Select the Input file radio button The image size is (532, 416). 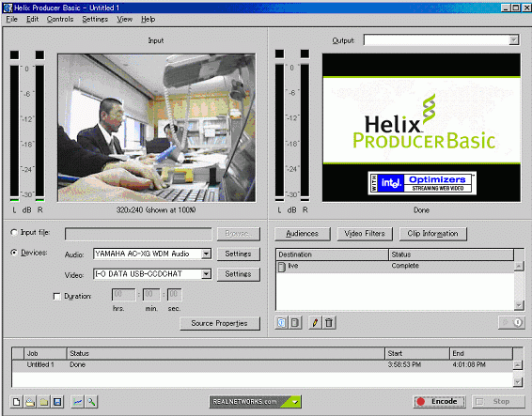(14, 232)
